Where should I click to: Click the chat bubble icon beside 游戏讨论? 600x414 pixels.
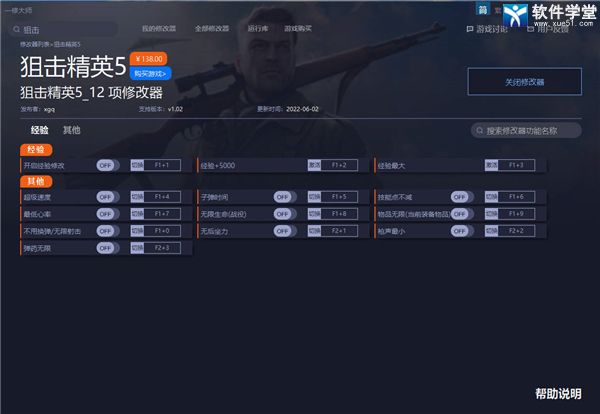point(470,29)
